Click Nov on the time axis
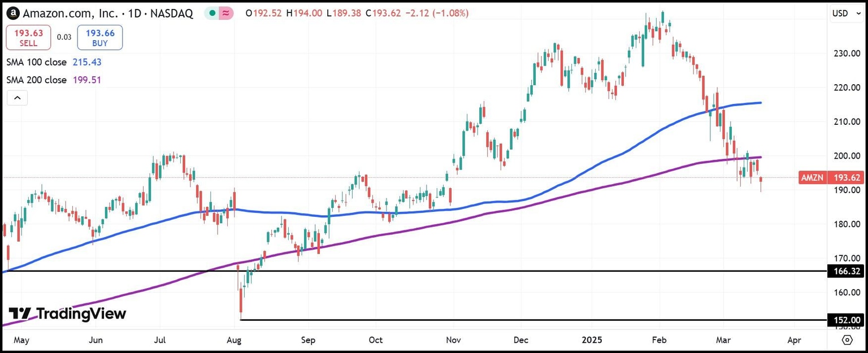Image resolution: width=868 pixels, height=353 pixels. 454,340
